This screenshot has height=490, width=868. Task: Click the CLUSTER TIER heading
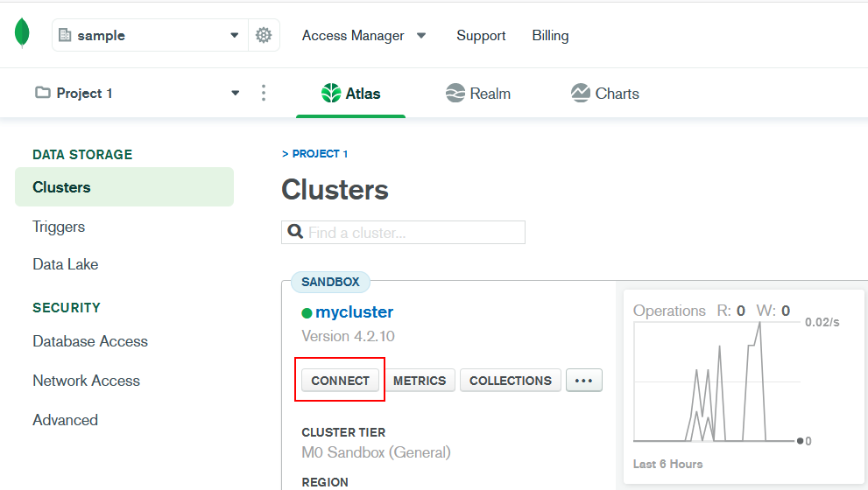point(343,432)
